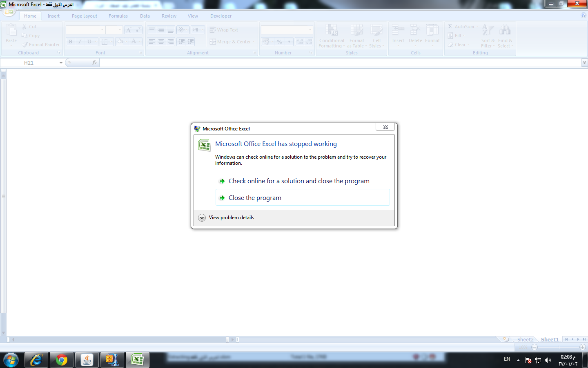Image resolution: width=588 pixels, height=368 pixels.
Task: Click the Cut command
Action: [29, 27]
